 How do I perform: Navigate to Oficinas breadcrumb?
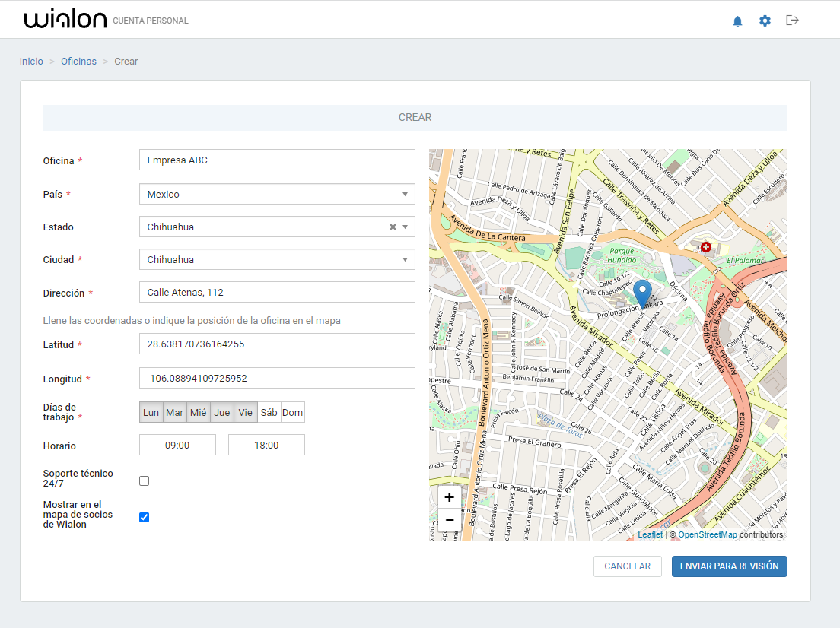(78, 62)
